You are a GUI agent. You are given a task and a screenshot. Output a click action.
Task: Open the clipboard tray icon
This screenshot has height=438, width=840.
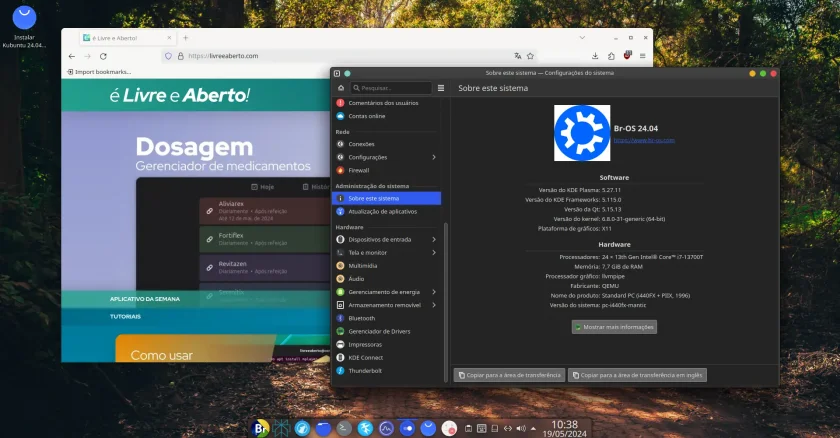(468, 428)
